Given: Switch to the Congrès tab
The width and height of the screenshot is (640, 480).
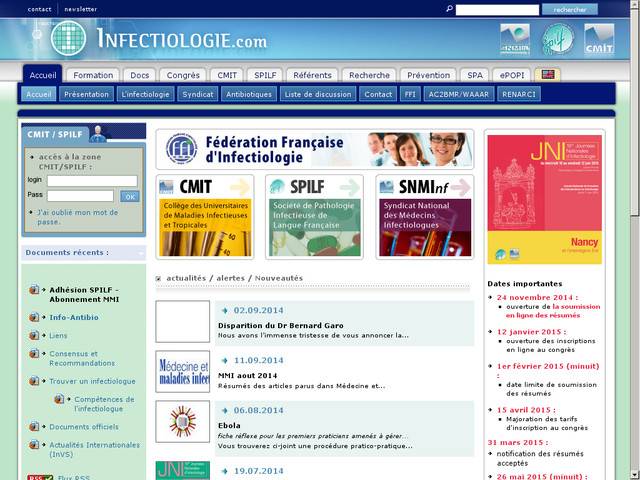Looking at the screenshot, I should [183, 75].
